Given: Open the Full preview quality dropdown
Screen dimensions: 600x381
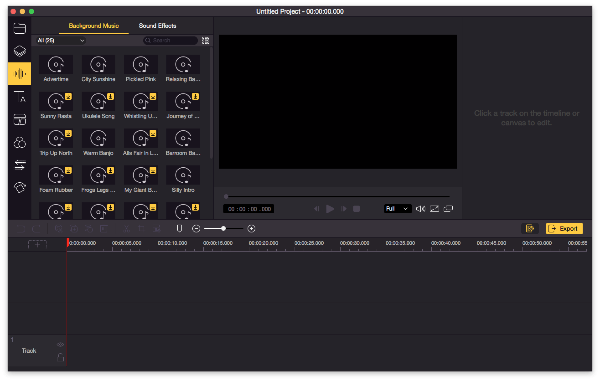Looking at the screenshot, I should point(397,209).
